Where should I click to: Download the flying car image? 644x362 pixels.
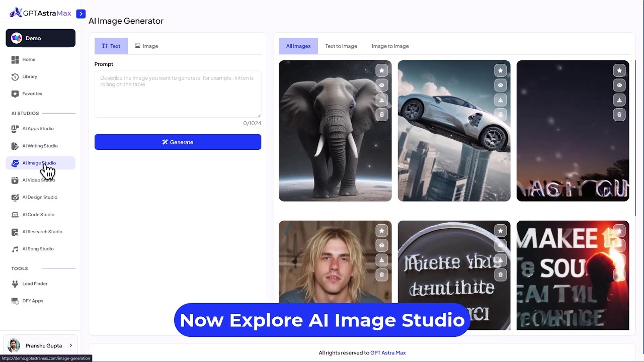[x=501, y=100]
